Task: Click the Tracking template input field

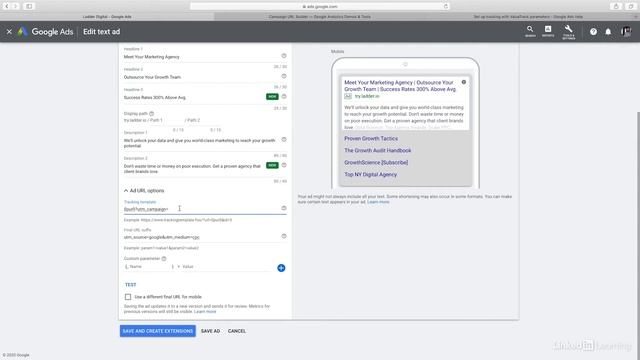Action: click(202, 209)
